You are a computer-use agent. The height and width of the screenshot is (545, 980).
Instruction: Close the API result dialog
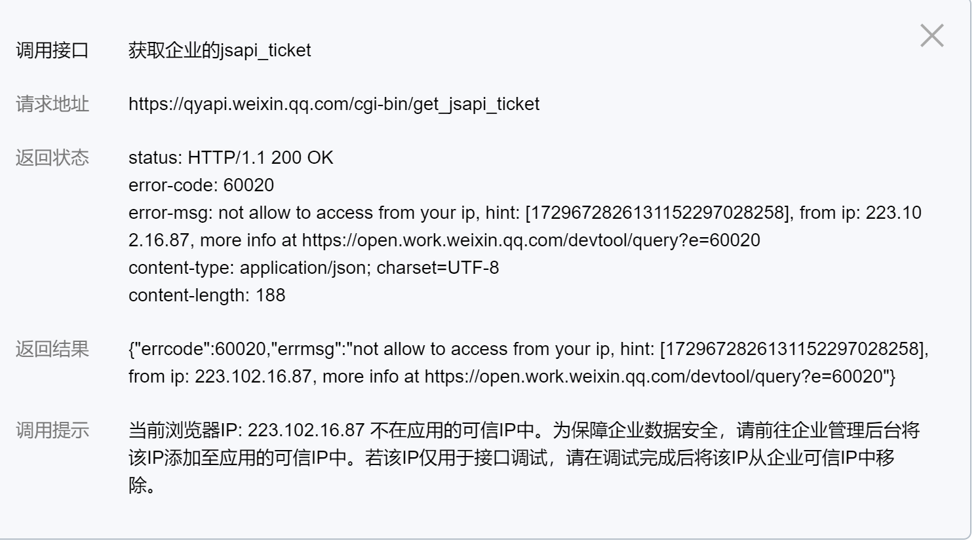(x=931, y=37)
